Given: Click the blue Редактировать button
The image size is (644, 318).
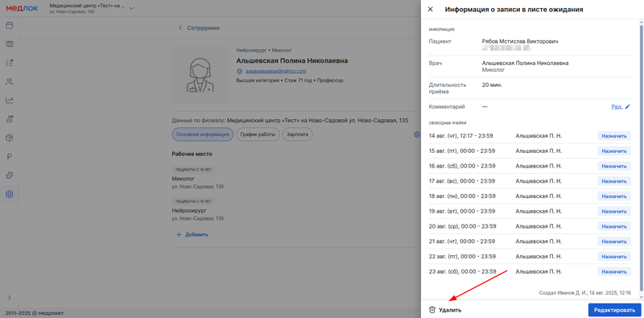Looking at the screenshot, I should click(x=614, y=310).
